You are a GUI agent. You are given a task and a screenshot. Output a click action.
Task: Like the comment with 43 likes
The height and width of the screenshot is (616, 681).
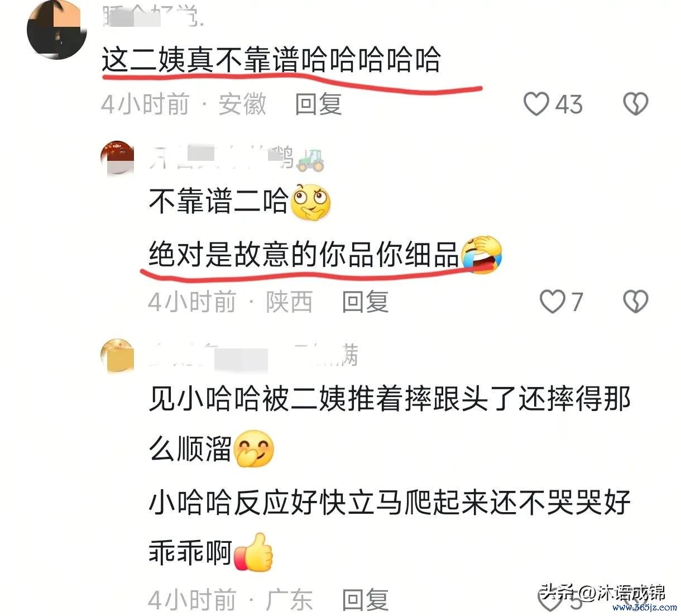536,104
